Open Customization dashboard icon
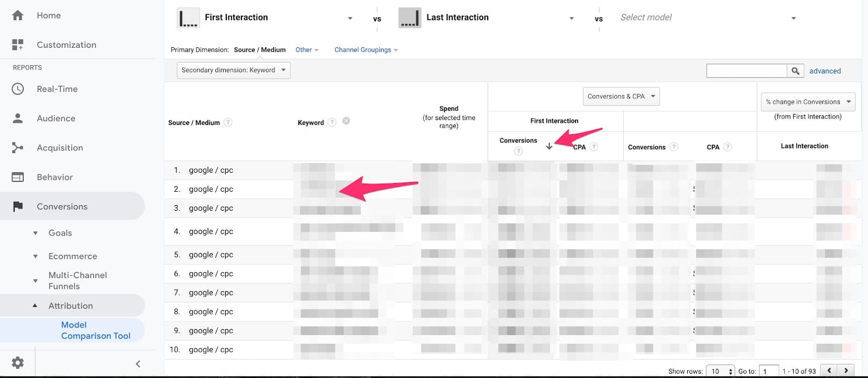The image size is (868, 378). (x=18, y=45)
